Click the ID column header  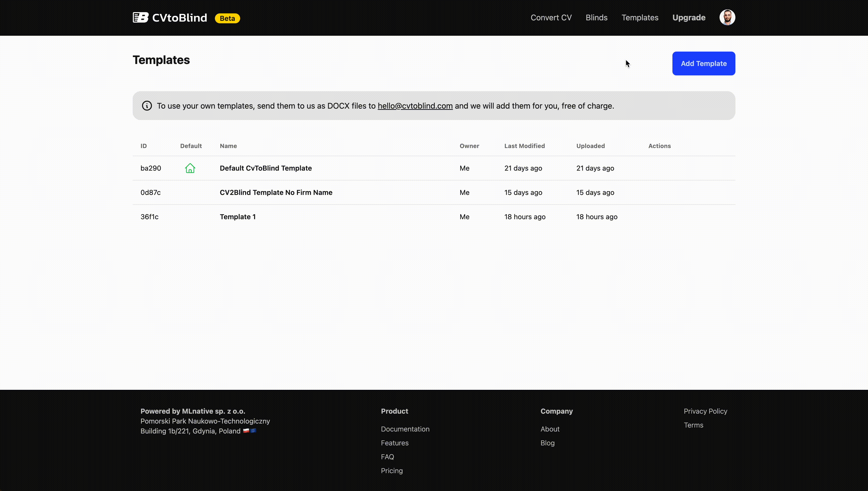pyautogui.click(x=144, y=146)
